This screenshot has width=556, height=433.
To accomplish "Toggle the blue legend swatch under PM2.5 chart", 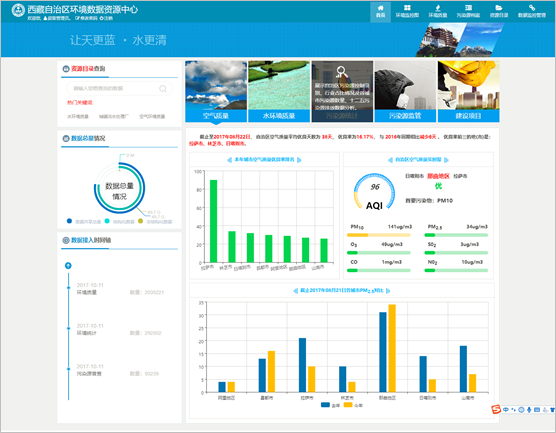I will click(x=325, y=405).
